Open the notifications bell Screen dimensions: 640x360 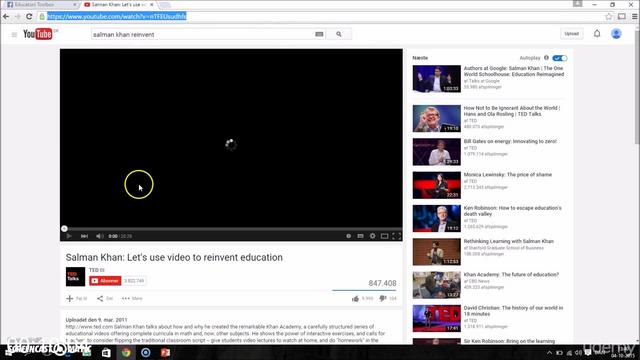point(597,34)
